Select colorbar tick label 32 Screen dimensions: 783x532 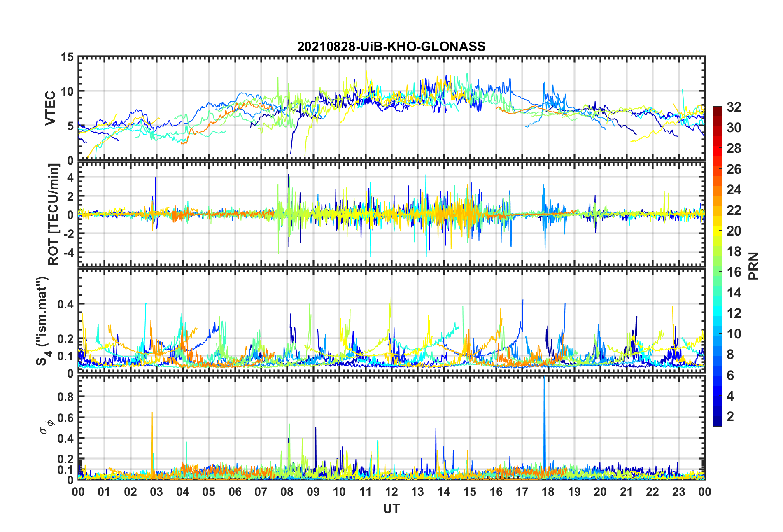[x=734, y=107]
